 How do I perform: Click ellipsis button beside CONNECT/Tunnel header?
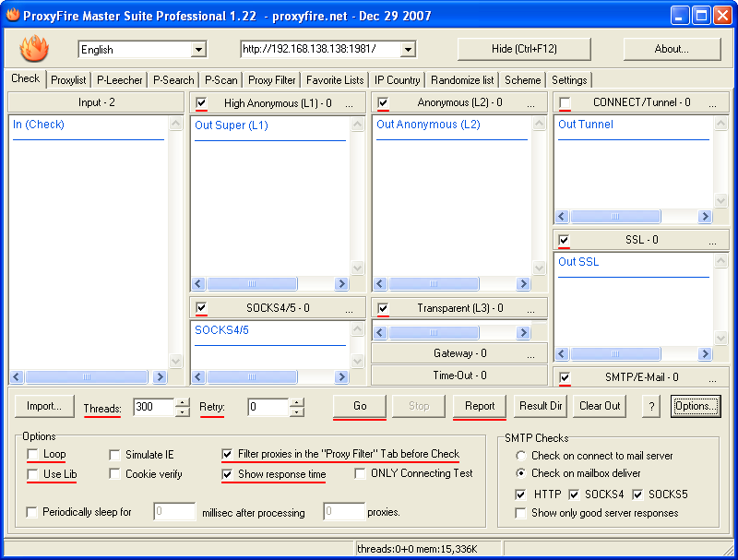[x=712, y=104]
